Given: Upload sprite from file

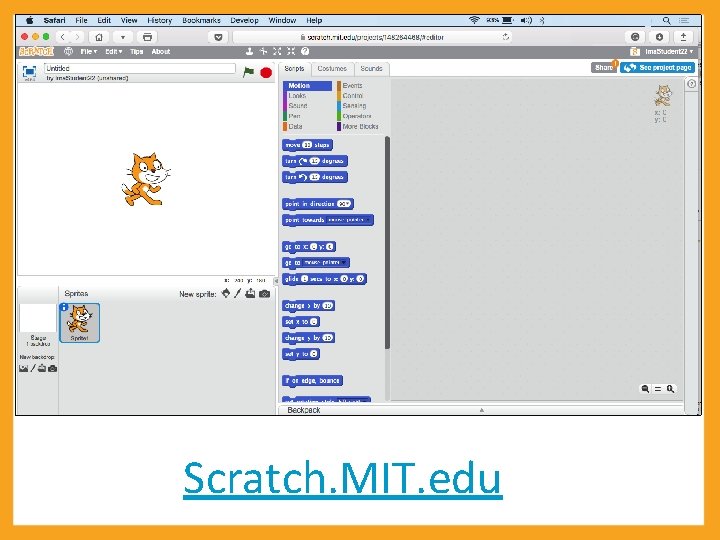Looking at the screenshot, I should point(250,293).
